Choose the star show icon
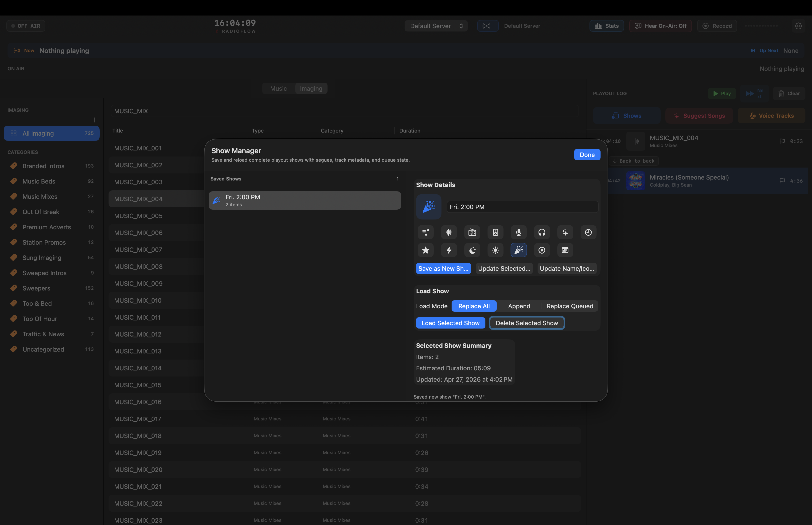812x525 pixels. click(x=426, y=250)
